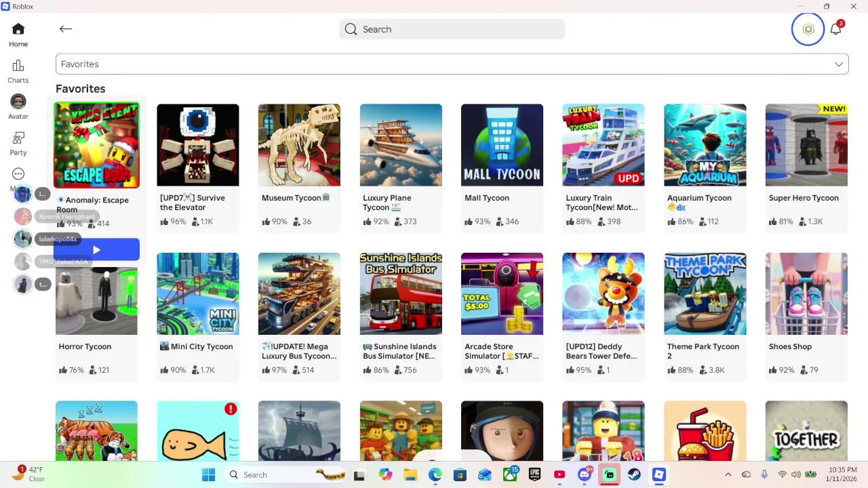The width and height of the screenshot is (868, 488).
Task: Open Arcade Store Simulator thumbnail
Action: (502, 293)
